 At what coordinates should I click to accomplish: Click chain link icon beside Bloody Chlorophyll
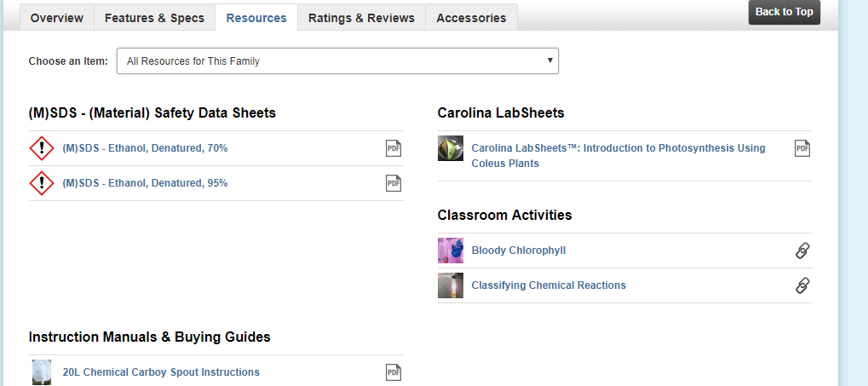(x=802, y=251)
